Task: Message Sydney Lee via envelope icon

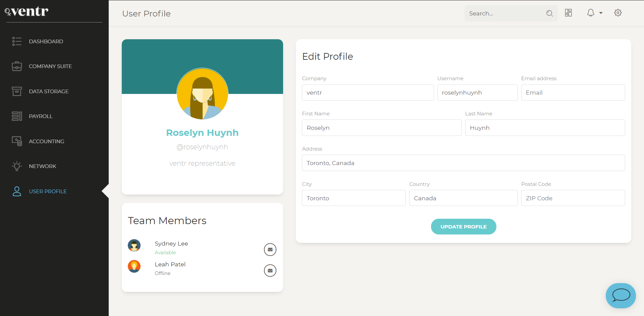Action: 270,250
